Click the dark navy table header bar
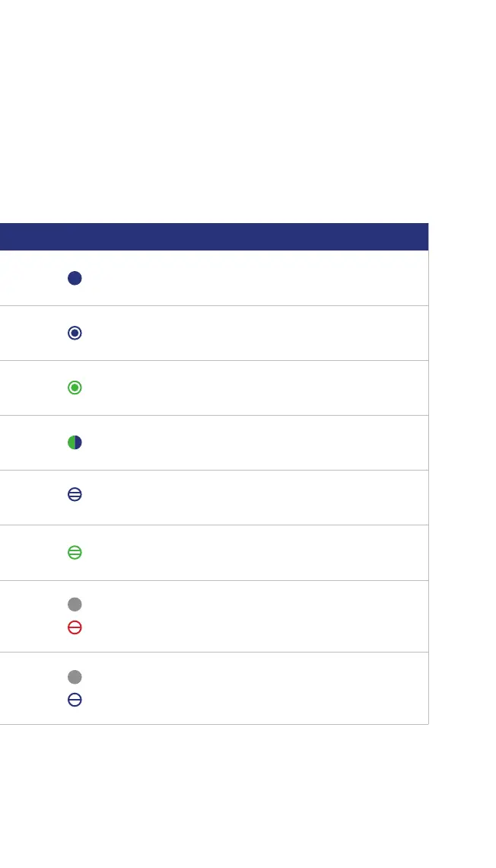This screenshot has height=868, width=496. pyautogui.click(x=214, y=237)
